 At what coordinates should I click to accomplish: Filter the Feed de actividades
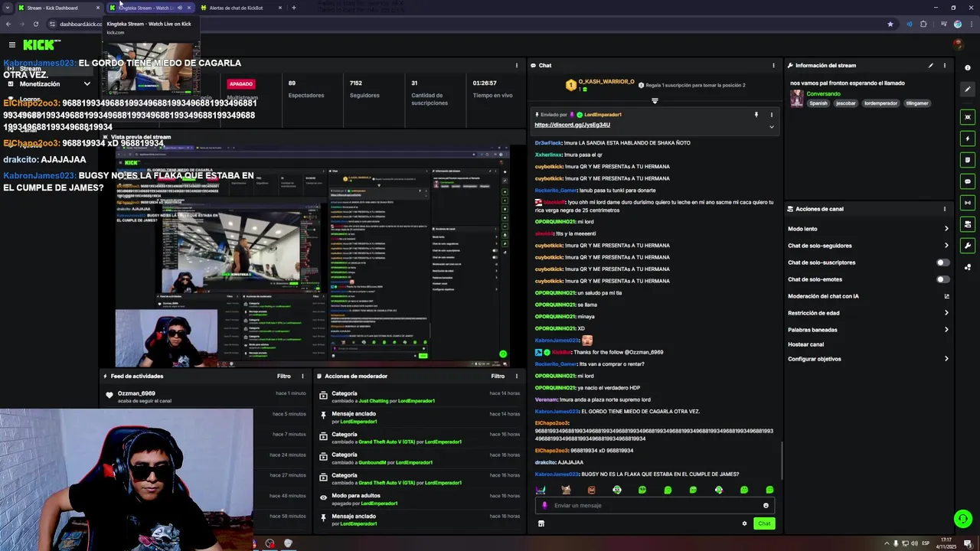click(284, 376)
